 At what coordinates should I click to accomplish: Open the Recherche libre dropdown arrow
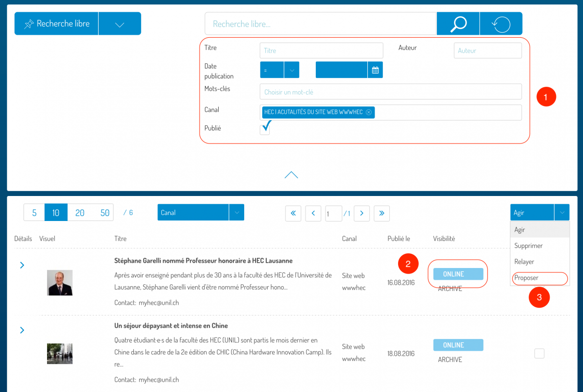click(x=120, y=24)
